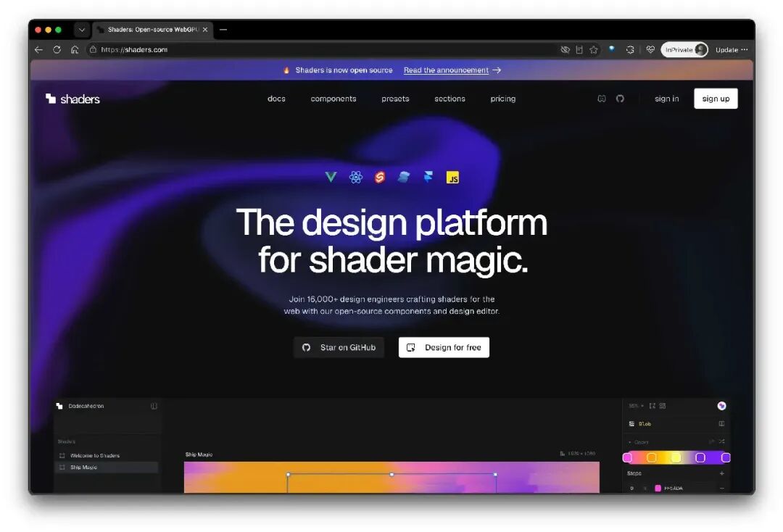Screen dimensions: 783x532
Task: Remove the FF5ADA stop with minus icon
Action: tap(721, 488)
